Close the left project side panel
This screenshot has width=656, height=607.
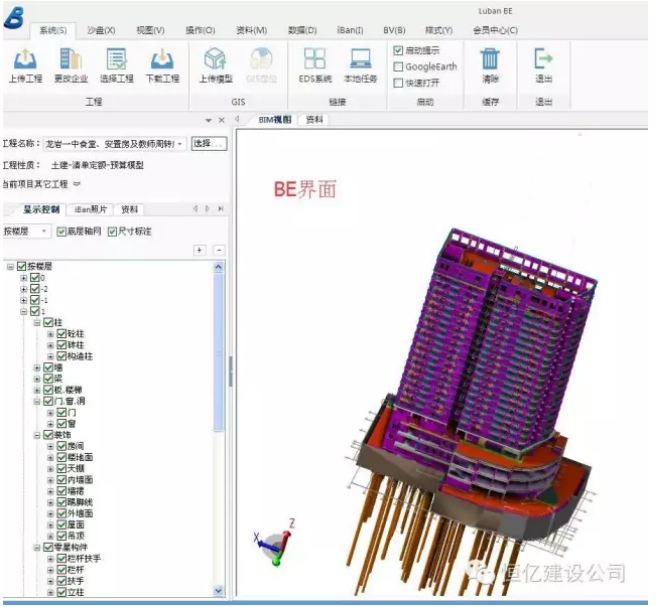[x=222, y=120]
